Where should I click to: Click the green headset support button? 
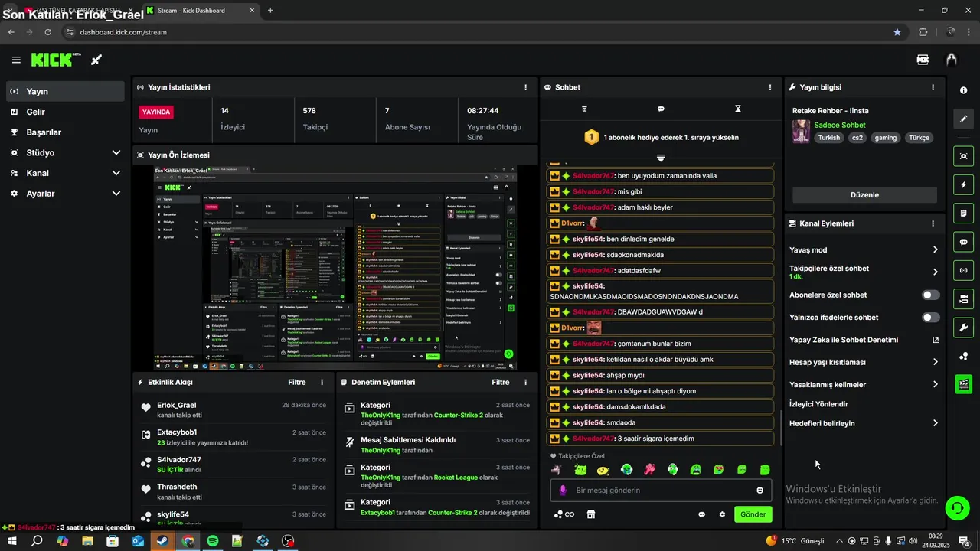[x=955, y=507]
